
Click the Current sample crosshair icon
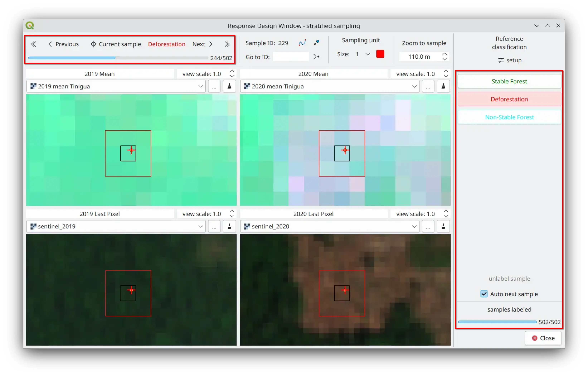(x=93, y=44)
